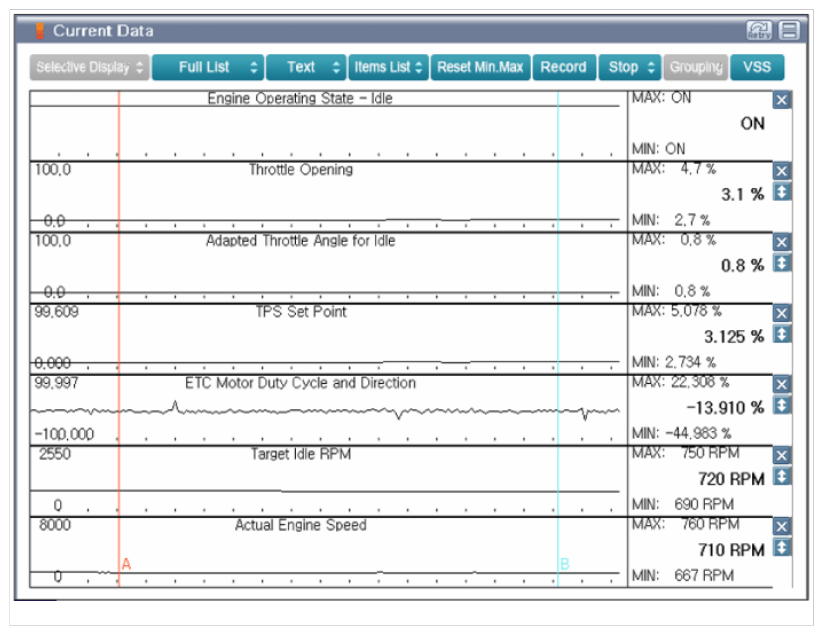
Task: Remove the Engine Operating State graph
Action: pos(782,100)
